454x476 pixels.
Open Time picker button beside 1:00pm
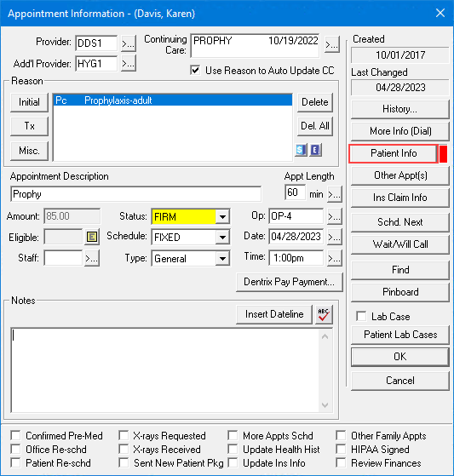[x=335, y=258]
